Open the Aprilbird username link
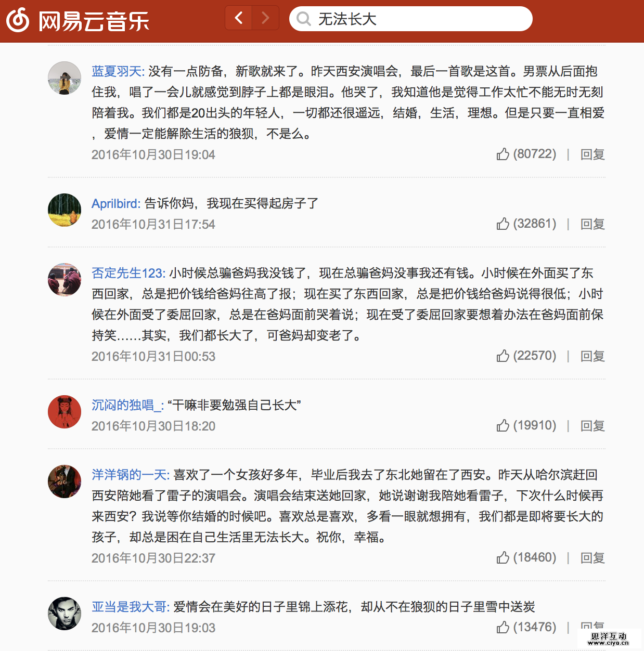This screenshot has height=651, width=644. coord(116,203)
